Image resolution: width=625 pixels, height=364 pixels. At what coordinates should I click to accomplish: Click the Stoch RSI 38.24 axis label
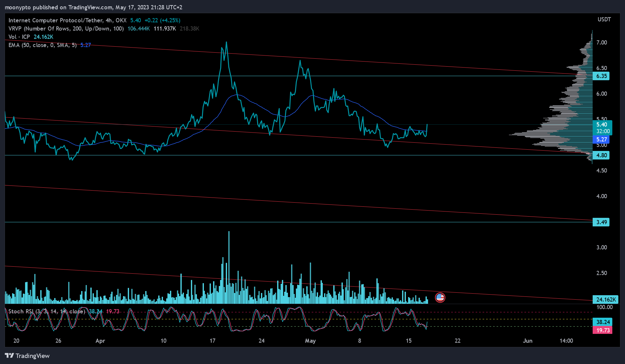[x=602, y=322]
